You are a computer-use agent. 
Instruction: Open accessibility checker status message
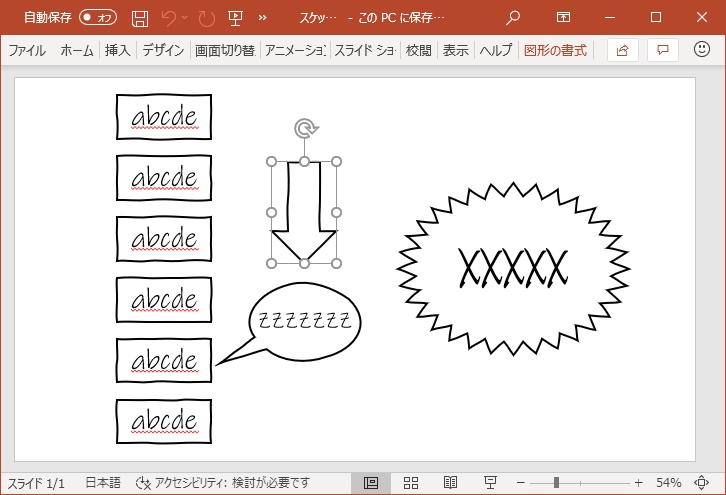coord(223,483)
